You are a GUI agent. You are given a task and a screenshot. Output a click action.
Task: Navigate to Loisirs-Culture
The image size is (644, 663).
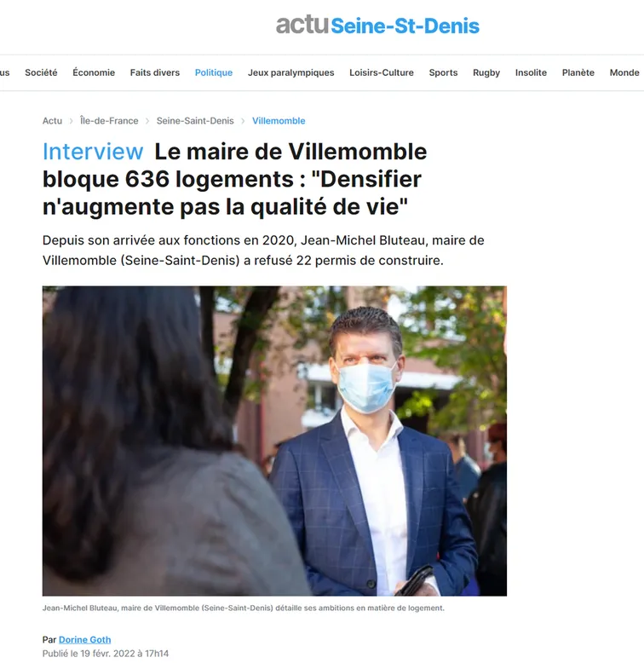pyautogui.click(x=382, y=72)
